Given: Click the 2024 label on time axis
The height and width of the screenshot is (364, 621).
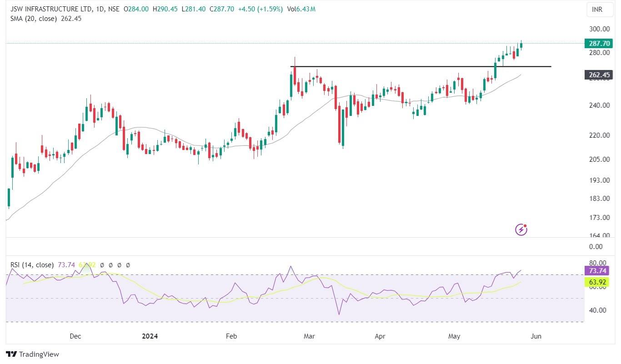Looking at the screenshot, I should pyautogui.click(x=150, y=336).
